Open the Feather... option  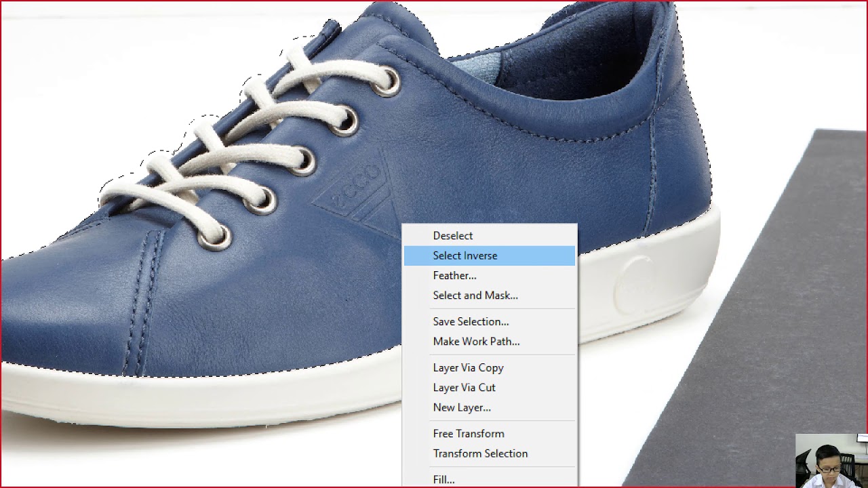pyautogui.click(x=489, y=275)
